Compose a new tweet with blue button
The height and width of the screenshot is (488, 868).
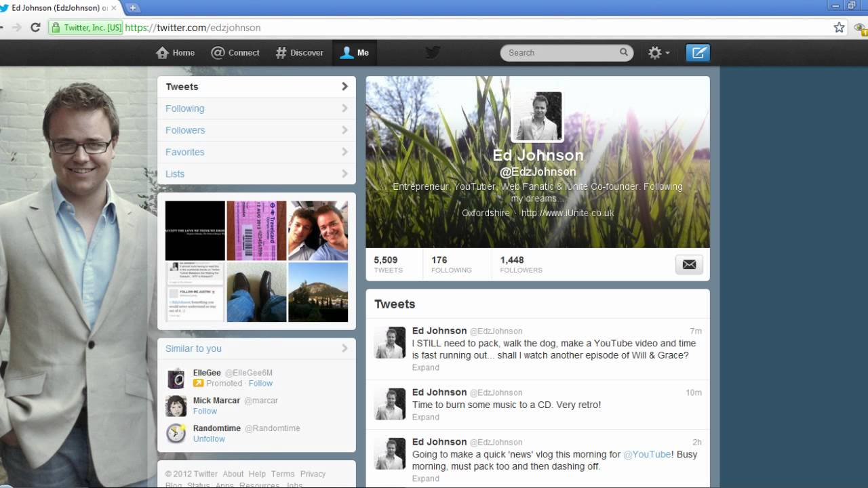698,53
